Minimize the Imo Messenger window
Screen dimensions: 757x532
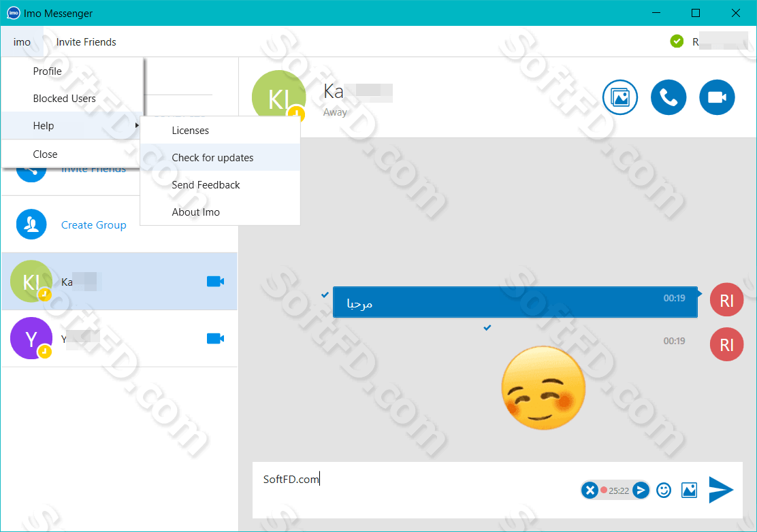[x=656, y=13]
